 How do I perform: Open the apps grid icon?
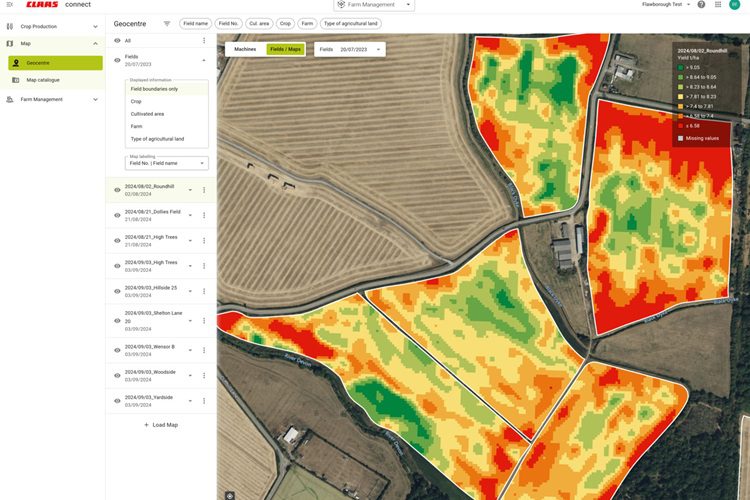[x=717, y=4]
